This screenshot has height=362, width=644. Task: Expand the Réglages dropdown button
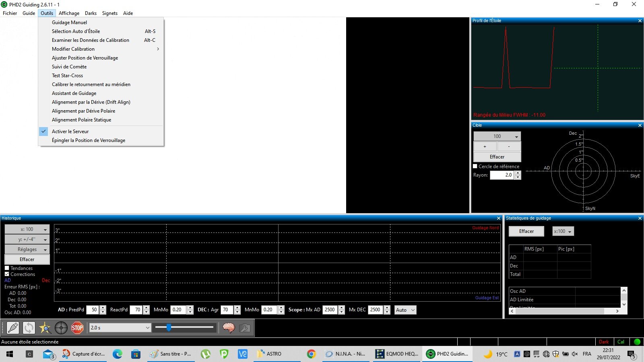pyautogui.click(x=27, y=249)
